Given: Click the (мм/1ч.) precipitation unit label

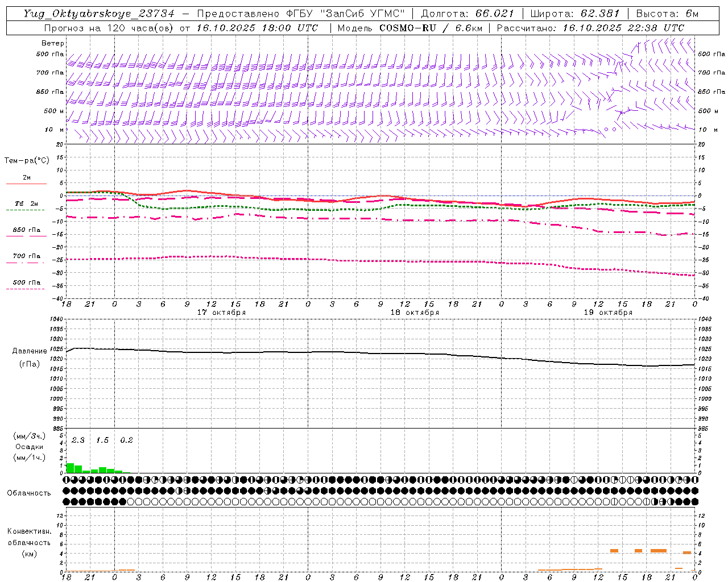Looking at the screenshot, I should [30, 458].
